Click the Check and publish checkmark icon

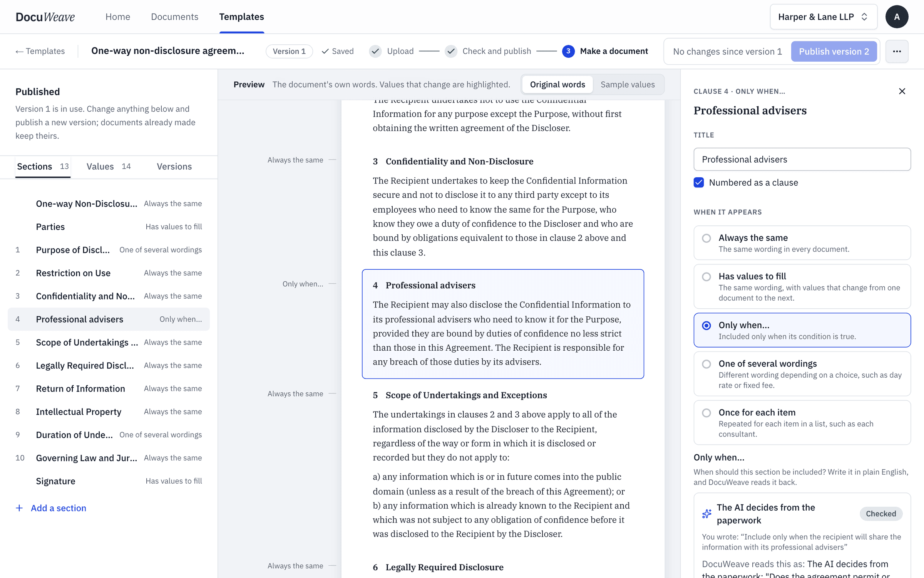(451, 51)
